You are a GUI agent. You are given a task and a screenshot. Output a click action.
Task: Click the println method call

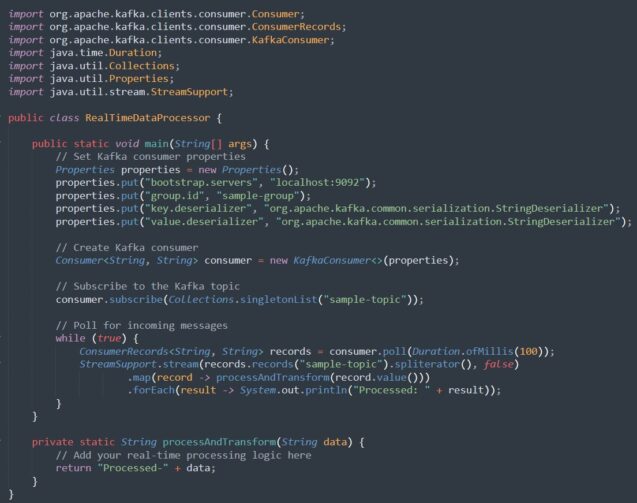(x=326, y=390)
